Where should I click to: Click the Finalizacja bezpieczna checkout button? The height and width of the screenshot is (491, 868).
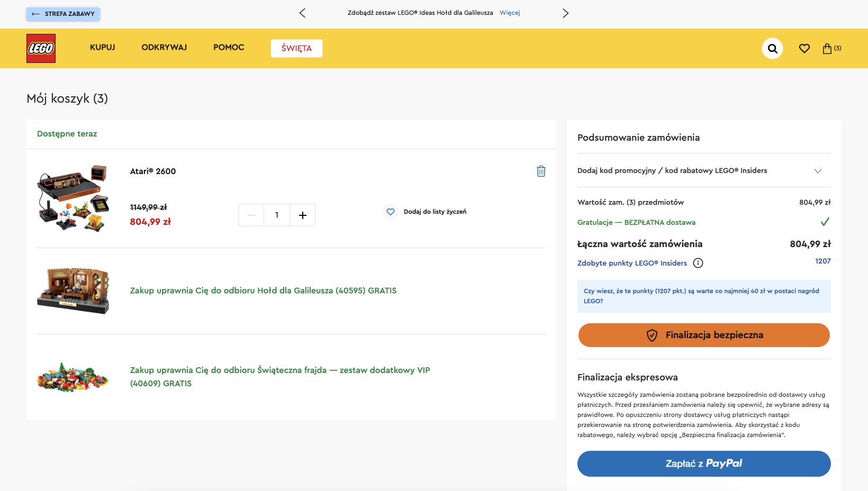[704, 335]
